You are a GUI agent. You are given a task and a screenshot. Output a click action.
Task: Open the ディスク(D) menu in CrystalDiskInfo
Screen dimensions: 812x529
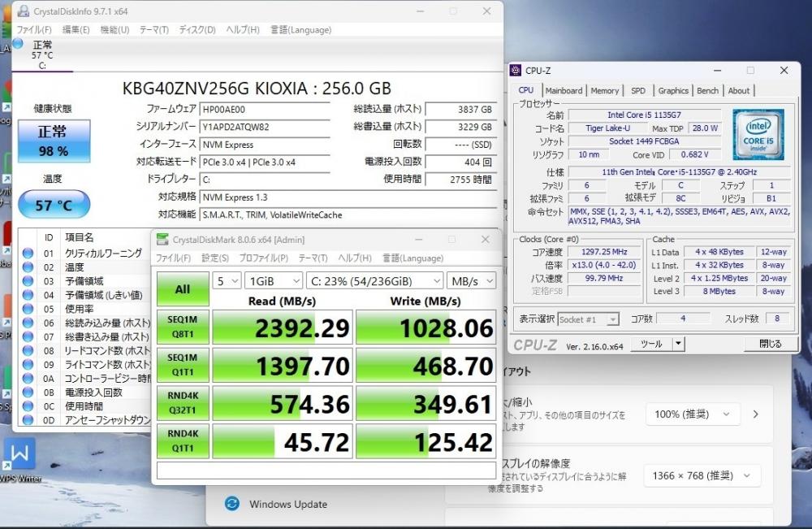point(197,30)
